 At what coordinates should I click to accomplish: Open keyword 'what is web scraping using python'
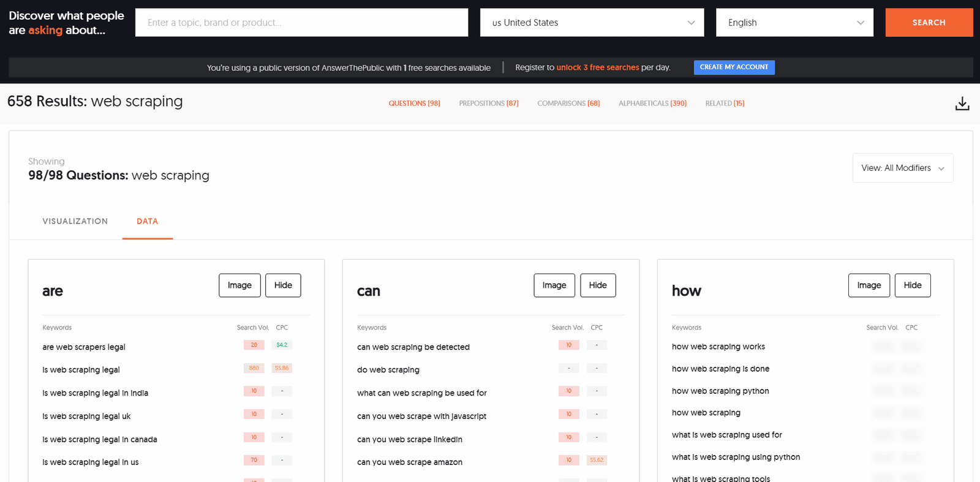(736, 457)
